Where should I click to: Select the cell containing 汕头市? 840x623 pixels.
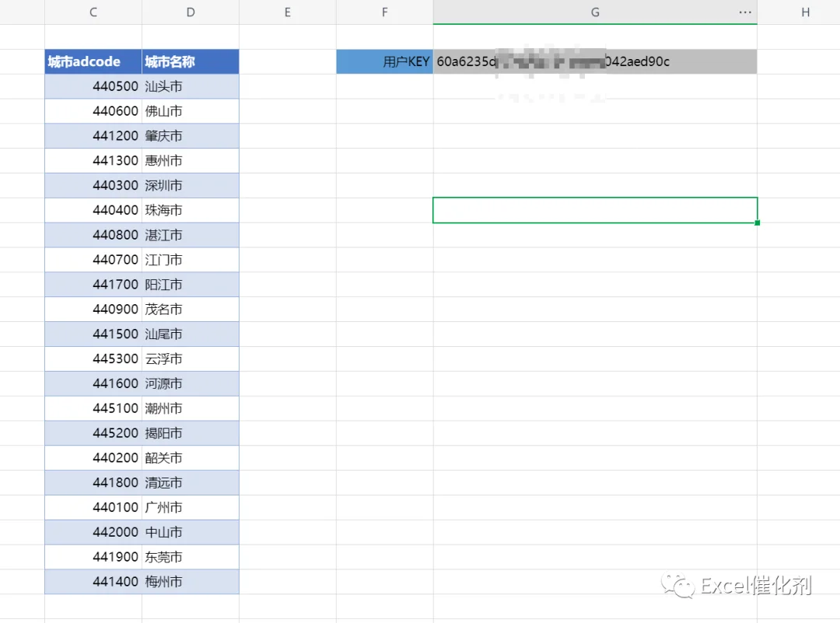tap(191, 86)
